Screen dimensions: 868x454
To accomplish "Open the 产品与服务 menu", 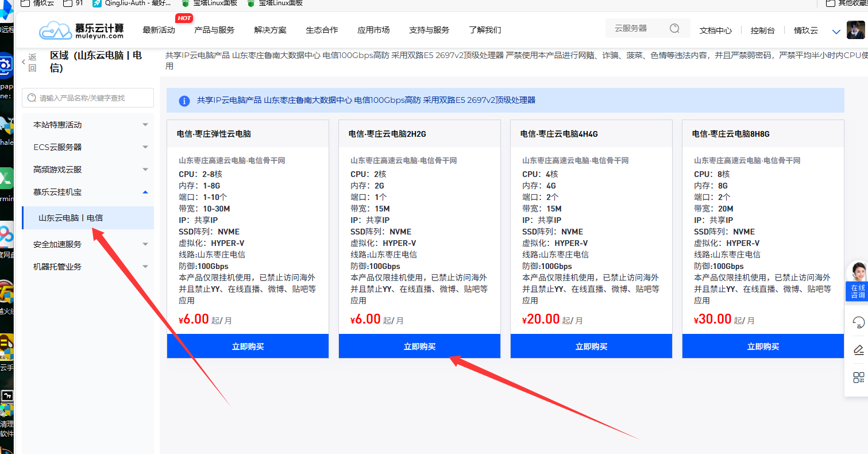I will point(214,30).
